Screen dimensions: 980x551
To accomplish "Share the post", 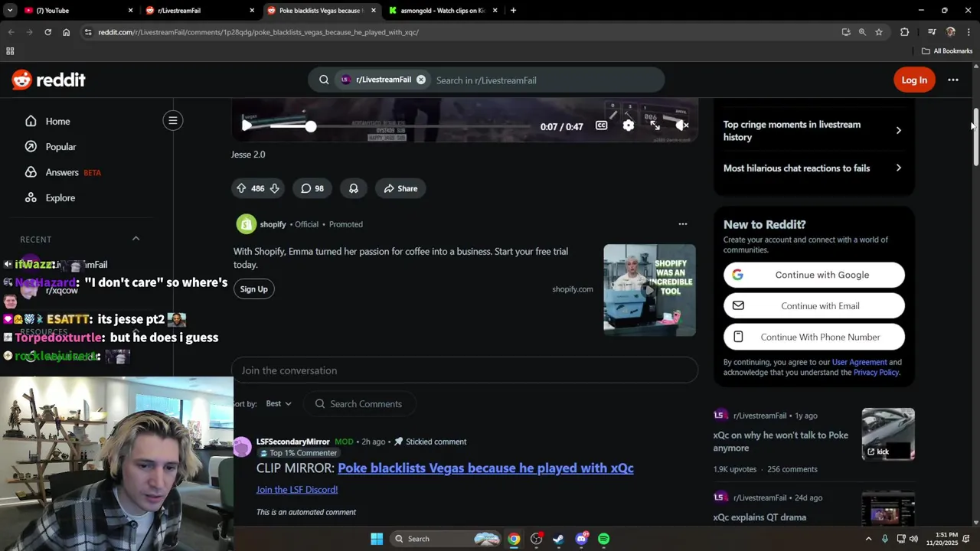I will coord(401,188).
